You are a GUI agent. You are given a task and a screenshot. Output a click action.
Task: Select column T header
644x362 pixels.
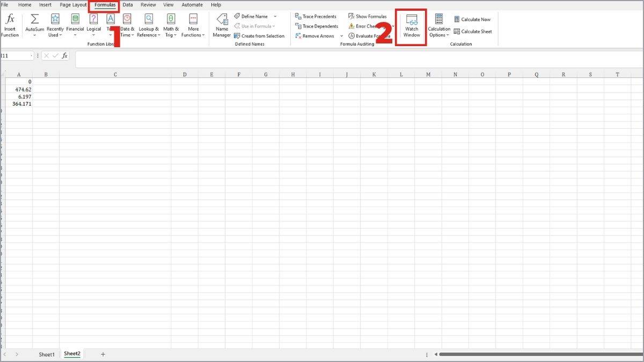618,75
